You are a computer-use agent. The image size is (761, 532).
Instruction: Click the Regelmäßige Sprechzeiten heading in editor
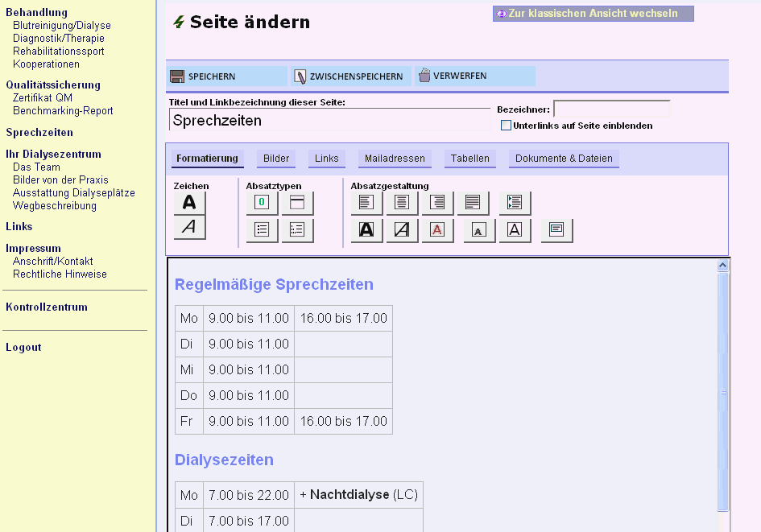pos(274,284)
